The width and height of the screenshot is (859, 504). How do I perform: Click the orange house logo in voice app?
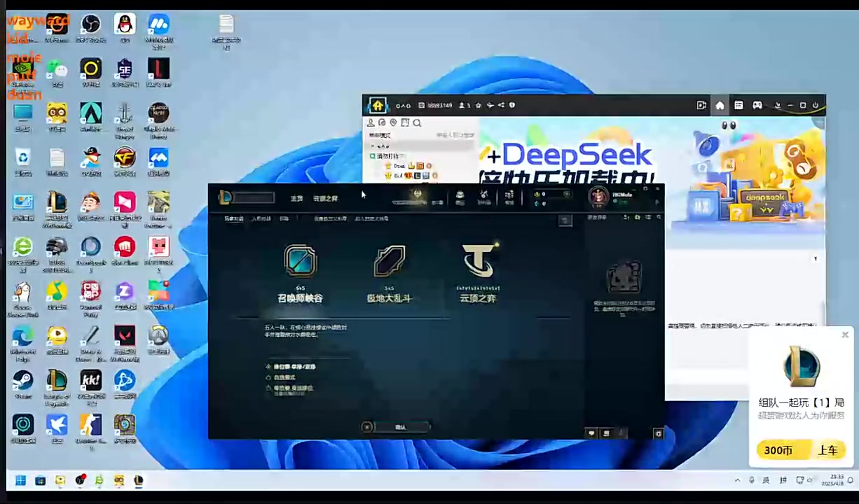coord(378,106)
